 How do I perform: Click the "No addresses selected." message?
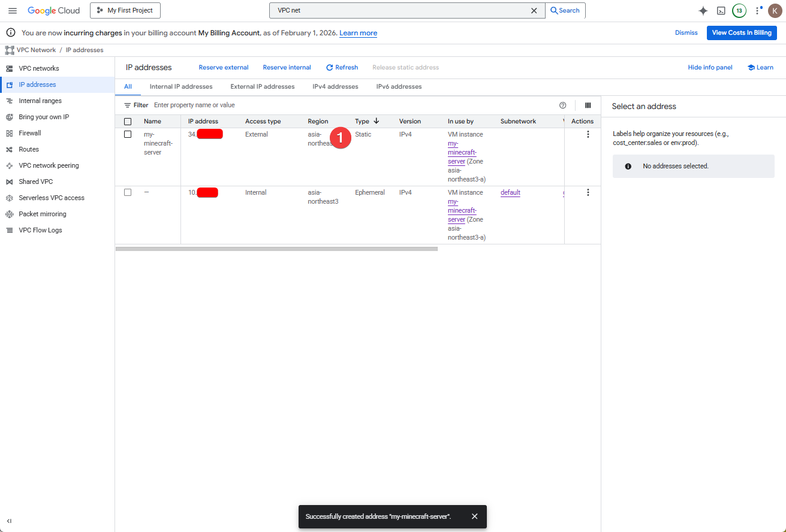point(676,166)
